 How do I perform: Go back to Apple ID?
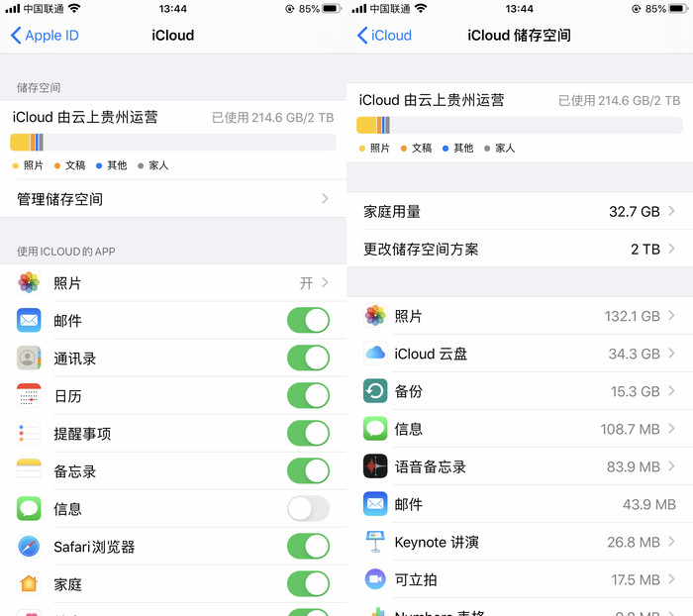click(x=45, y=36)
